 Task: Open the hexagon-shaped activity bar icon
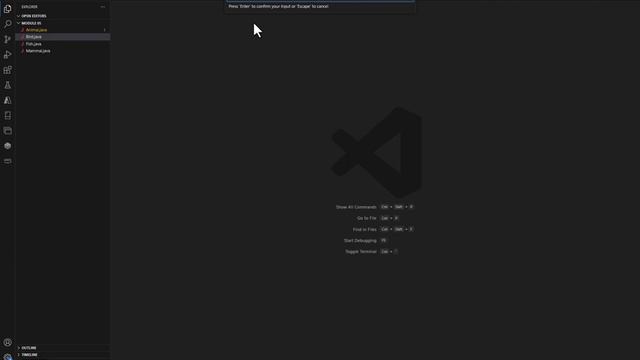7,146
